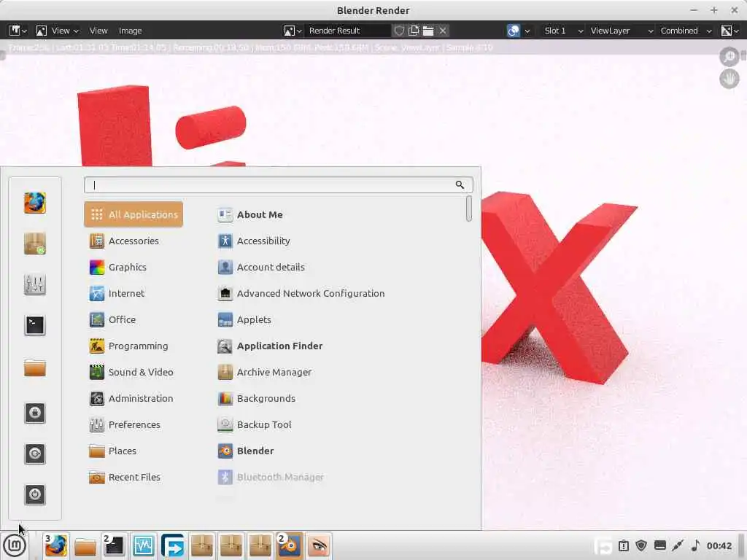The width and height of the screenshot is (747, 560).
Task: Select the Programming category
Action: coord(133,346)
